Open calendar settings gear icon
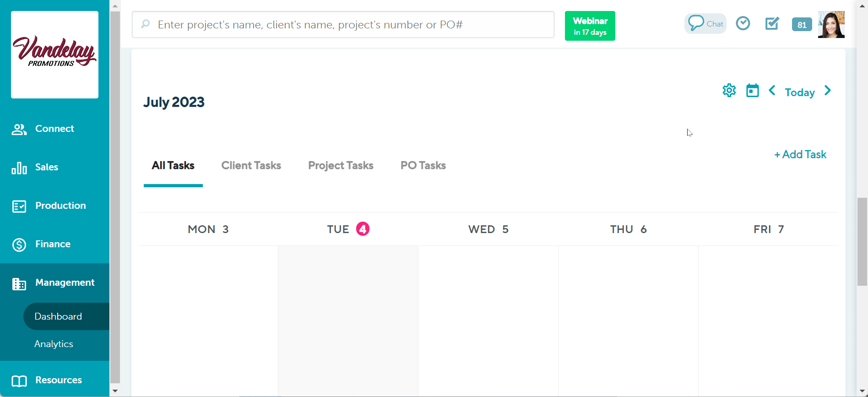Image resolution: width=868 pixels, height=397 pixels. [x=729, y=91]
